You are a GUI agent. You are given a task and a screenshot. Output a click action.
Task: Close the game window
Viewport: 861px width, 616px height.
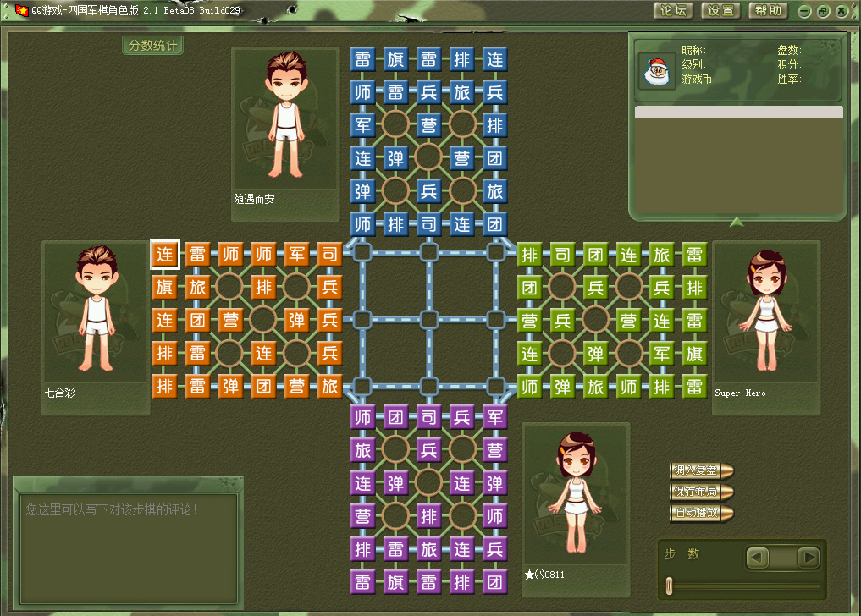point(842,11)
